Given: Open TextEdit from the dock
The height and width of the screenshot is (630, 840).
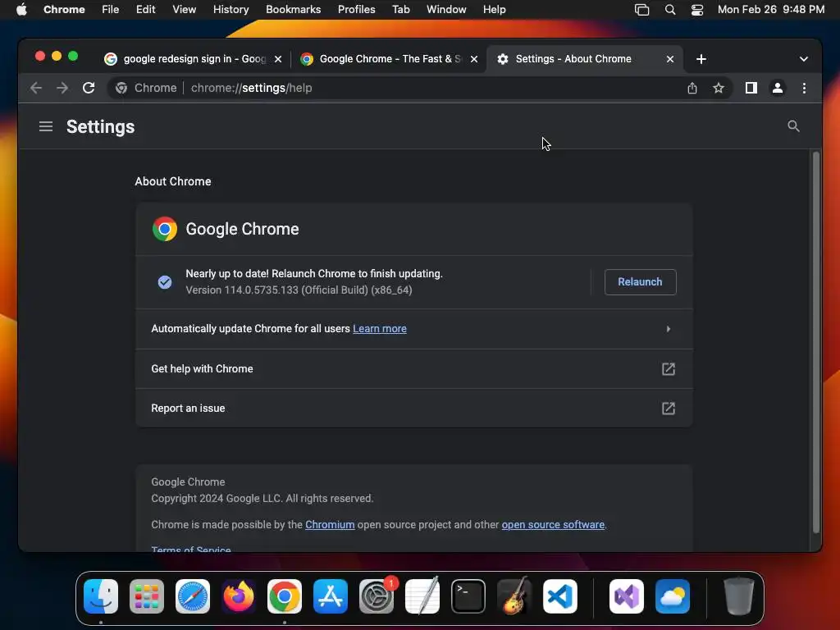Looking at the screenshot, I should click(422, 596).
